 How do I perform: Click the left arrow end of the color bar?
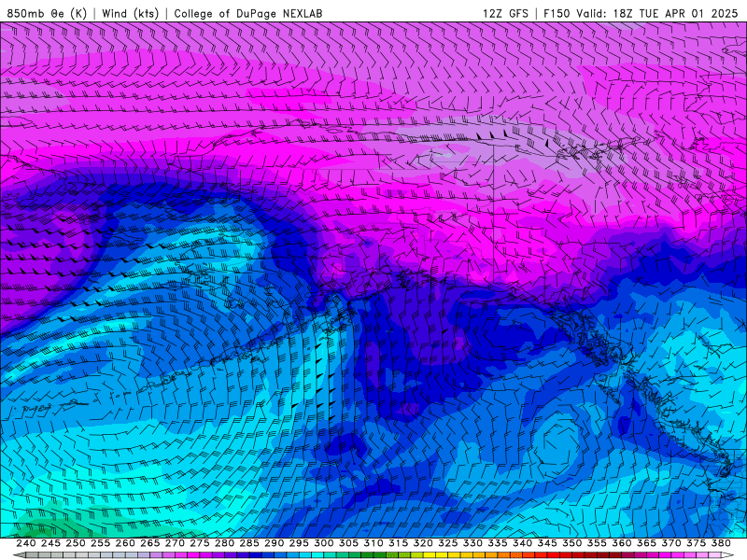[20, 555]
